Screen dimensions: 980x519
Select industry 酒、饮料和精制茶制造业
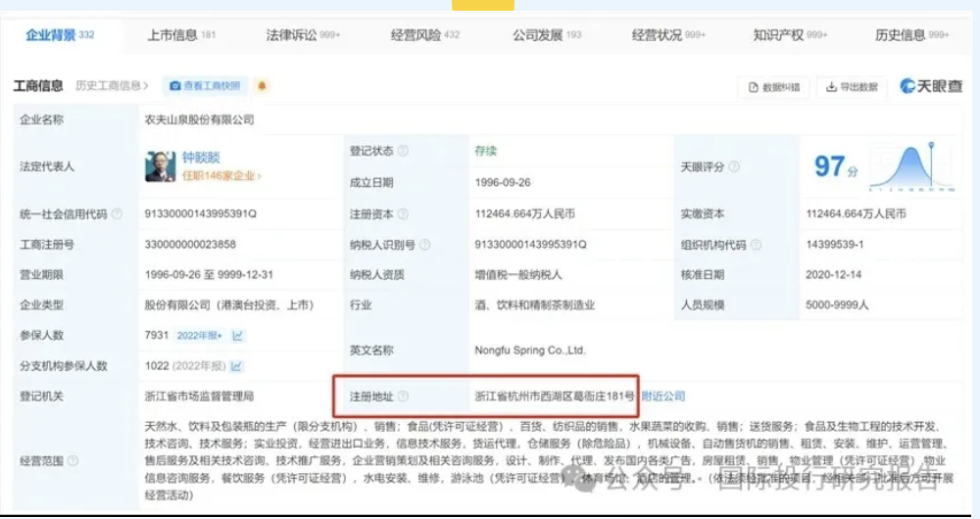click(535, 305)
